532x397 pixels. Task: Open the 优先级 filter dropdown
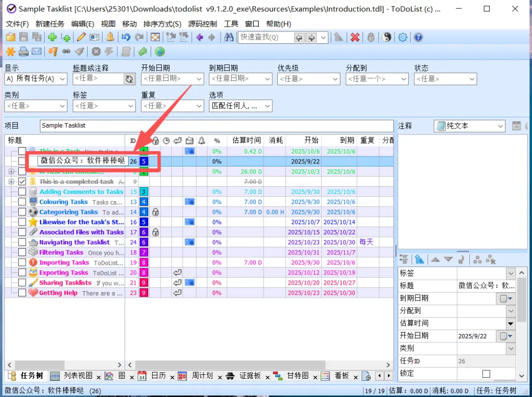pyautogui.click(x=309, y=79)
